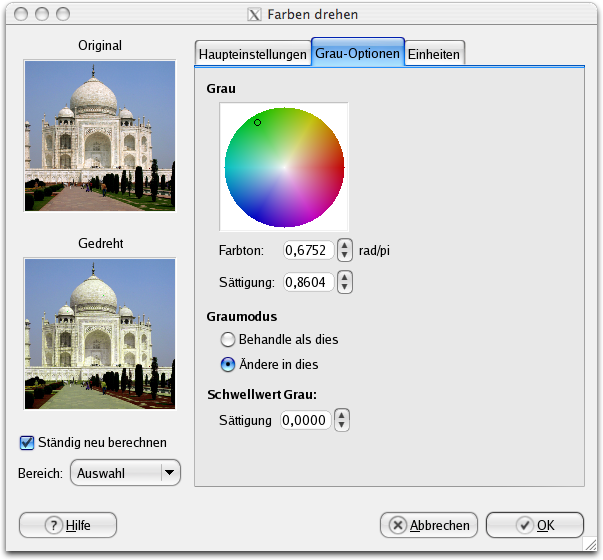The width and height of the screenshot is (603, 560).
Task: Click the Gedreht preview thumbnail
Action: coord(100,334)
